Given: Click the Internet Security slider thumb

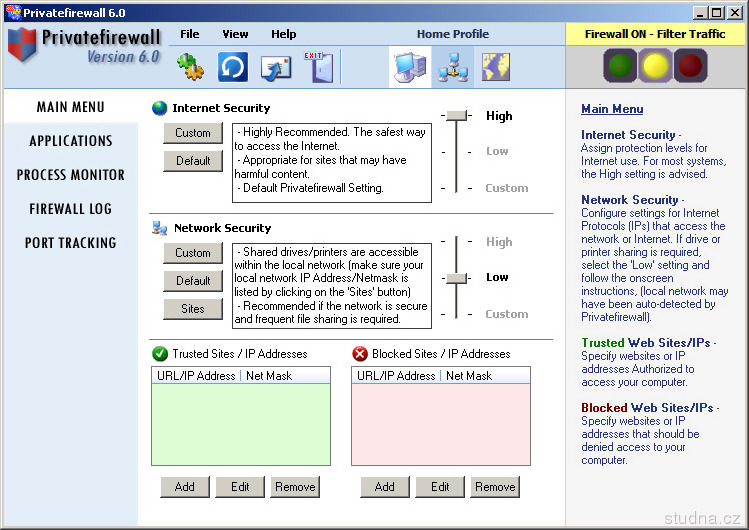Looking at the screenshot, I should coord(457,116).
